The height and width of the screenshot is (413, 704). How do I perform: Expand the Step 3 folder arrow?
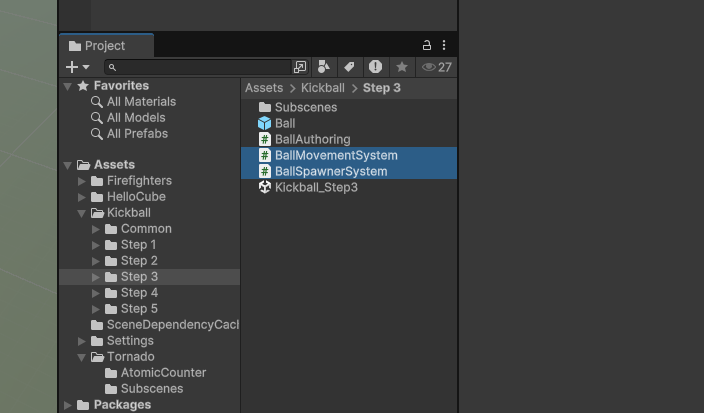click(96, 277)
